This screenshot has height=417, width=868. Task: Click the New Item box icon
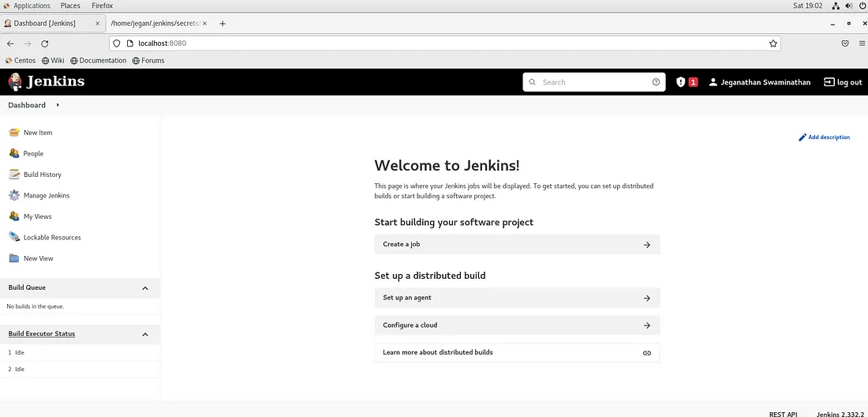(14, 133)
